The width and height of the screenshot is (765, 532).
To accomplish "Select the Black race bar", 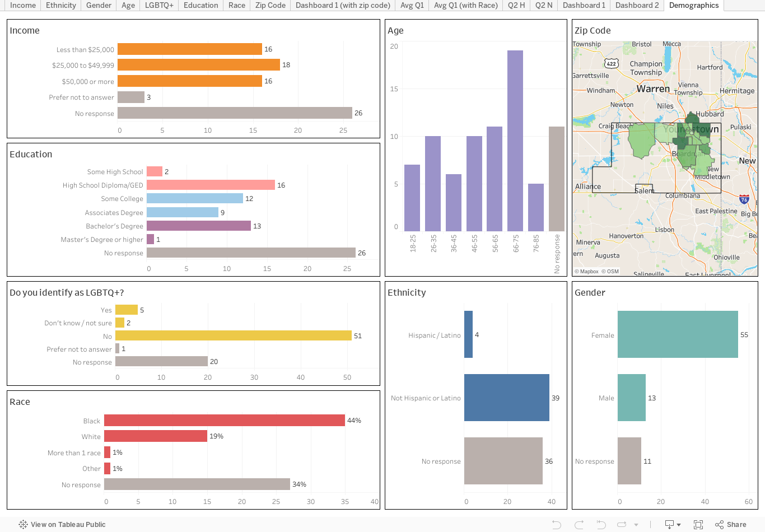I will click(x=225, y=420).
